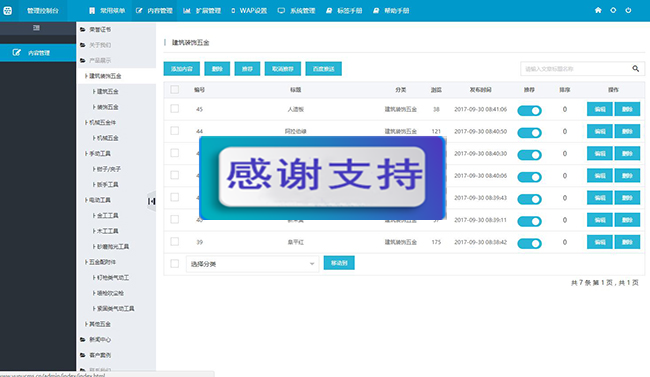Click the home icon in the top bar
Viewport: 650px width, 377px height.
coord(598,10)
